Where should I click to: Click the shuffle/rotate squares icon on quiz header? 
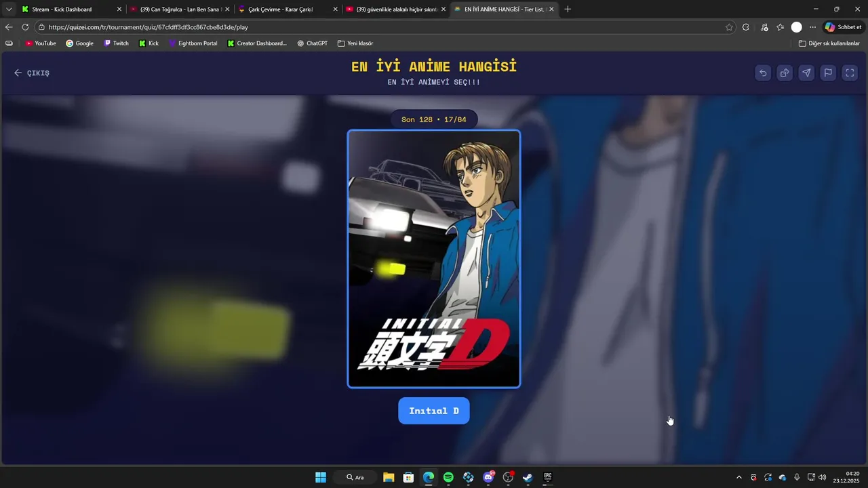click(785, 73)
